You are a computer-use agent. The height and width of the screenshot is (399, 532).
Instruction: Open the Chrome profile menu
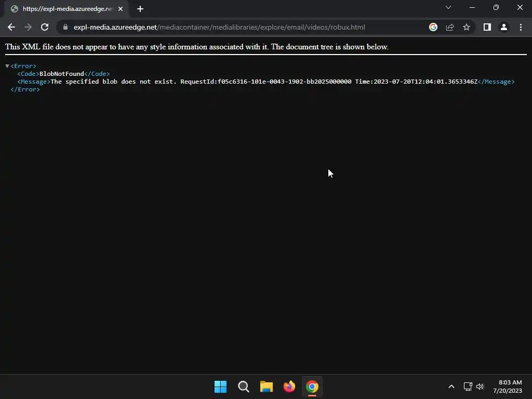(x=504, y=27)
